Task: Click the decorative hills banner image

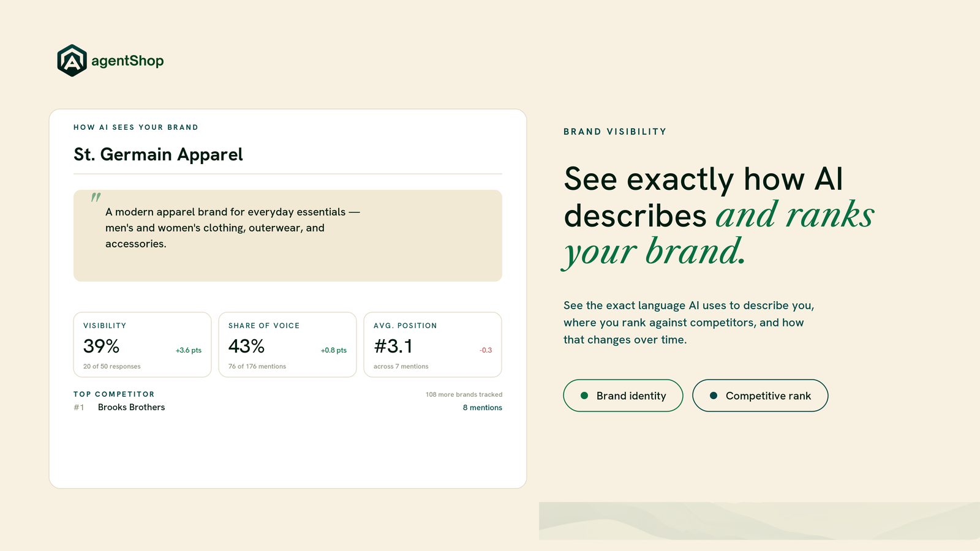Action: 759,521
